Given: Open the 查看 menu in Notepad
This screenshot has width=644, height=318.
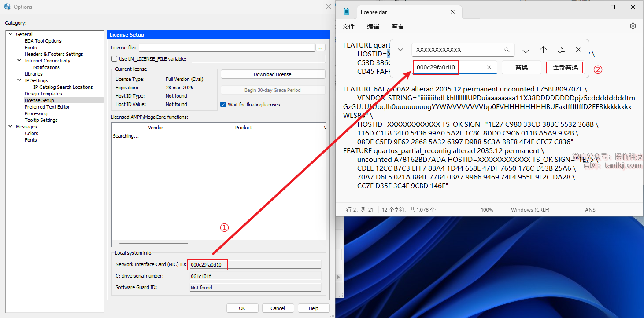Looking at the screenshot, I should coord(397,26).
